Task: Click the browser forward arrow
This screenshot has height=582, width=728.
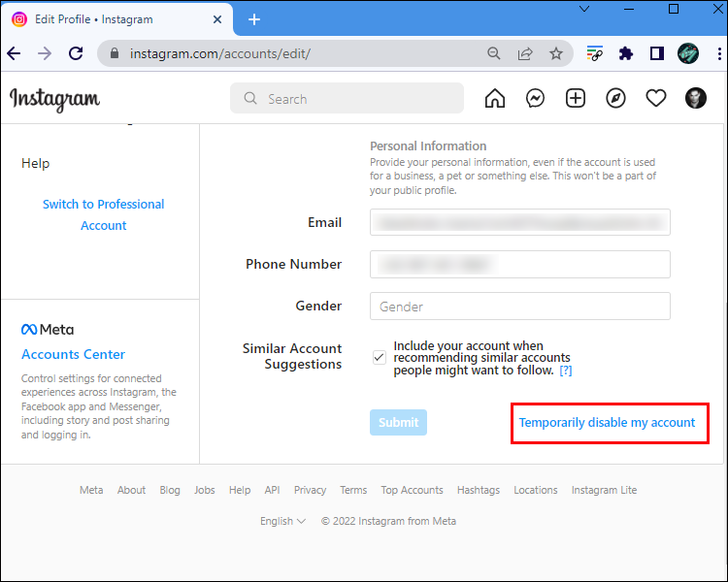Action: pos(45,54)
